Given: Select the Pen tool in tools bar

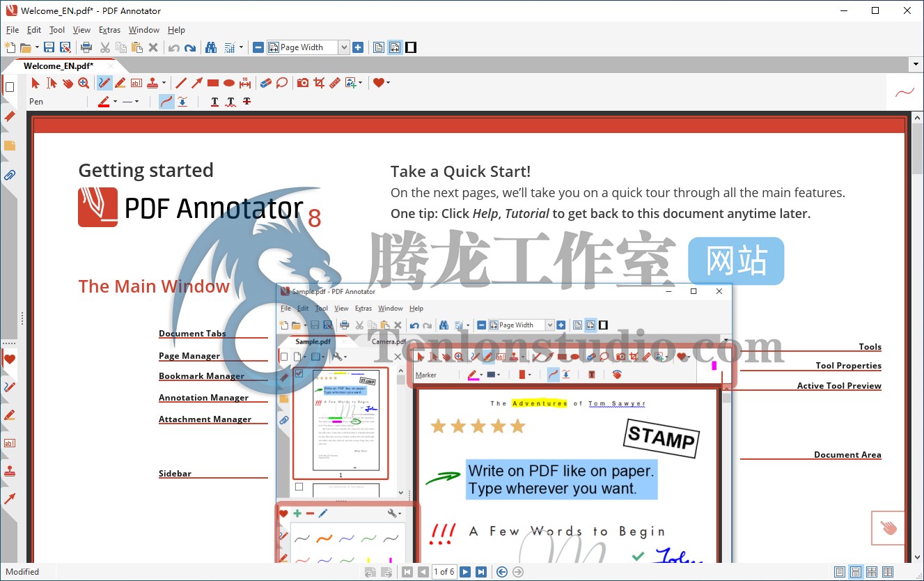Looking at the screenshot, I should (x=104, y=83).
